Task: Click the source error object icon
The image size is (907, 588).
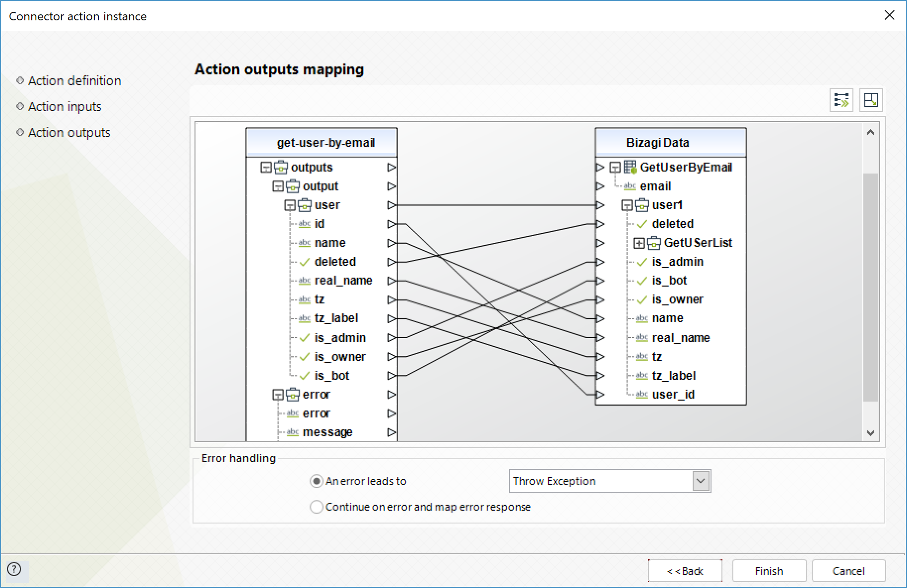Action: 293,394
